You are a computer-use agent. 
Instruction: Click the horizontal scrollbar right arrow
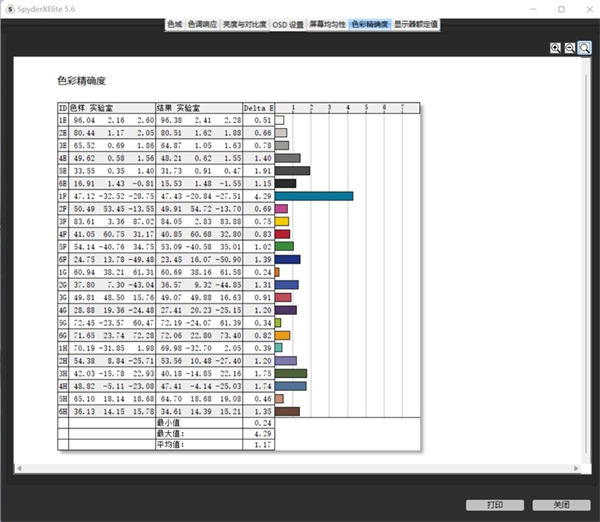point(581,468)
